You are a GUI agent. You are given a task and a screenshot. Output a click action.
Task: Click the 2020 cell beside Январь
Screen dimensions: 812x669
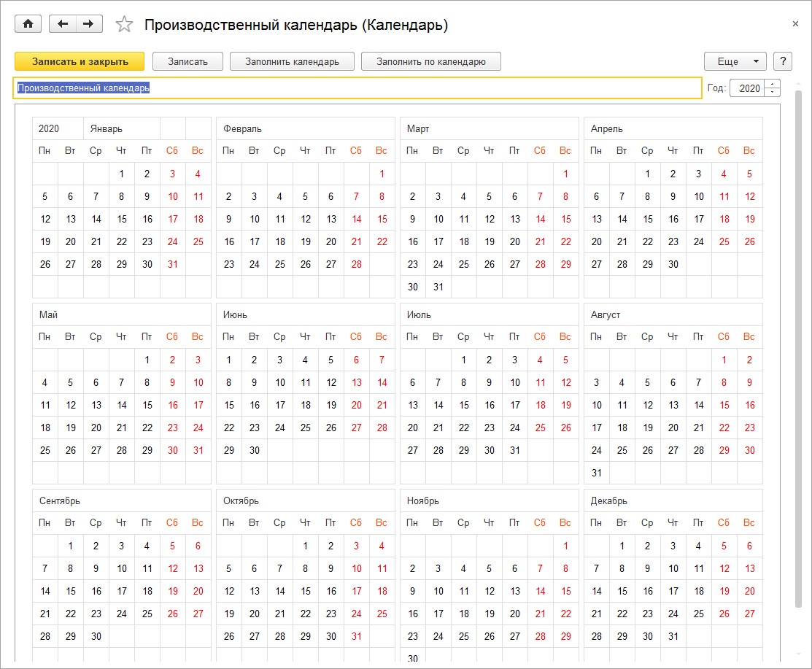pos(58,128)
